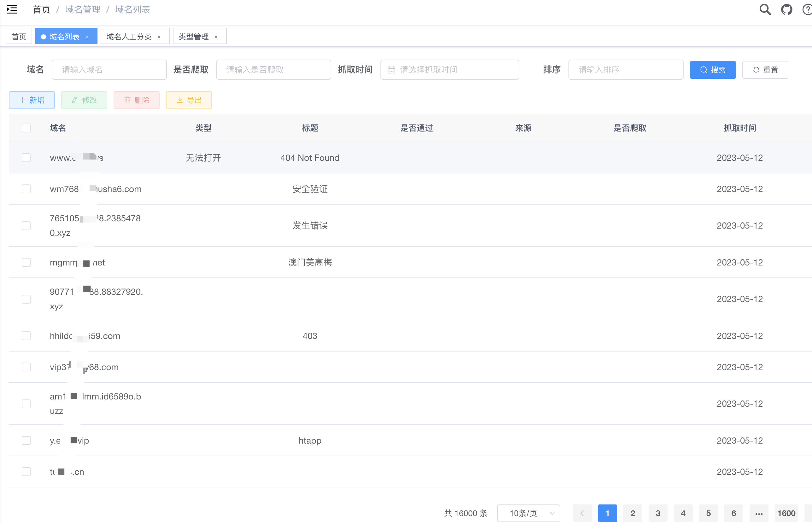Click the 共 16000 条 total text

point(466,513)
